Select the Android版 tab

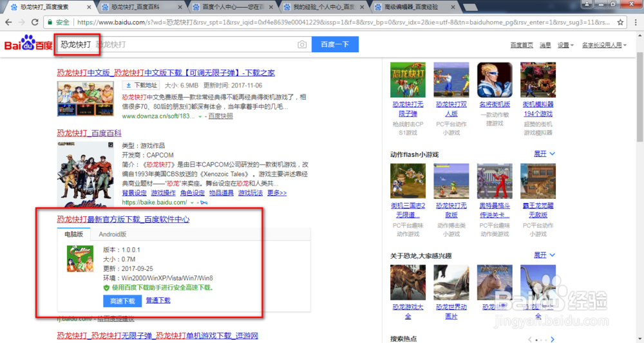(x=113, y=234)
